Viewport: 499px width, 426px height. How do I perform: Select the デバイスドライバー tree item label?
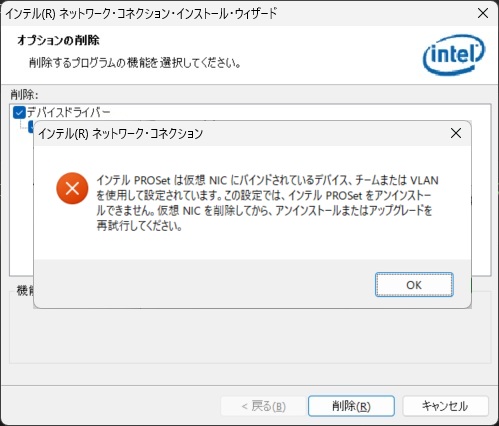tap(68, 112)
